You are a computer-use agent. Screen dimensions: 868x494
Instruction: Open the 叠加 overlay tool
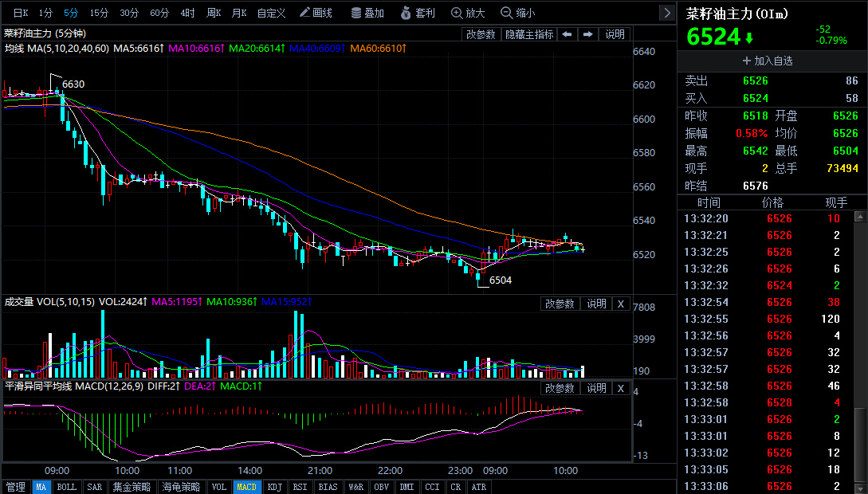tap(367, 13)
